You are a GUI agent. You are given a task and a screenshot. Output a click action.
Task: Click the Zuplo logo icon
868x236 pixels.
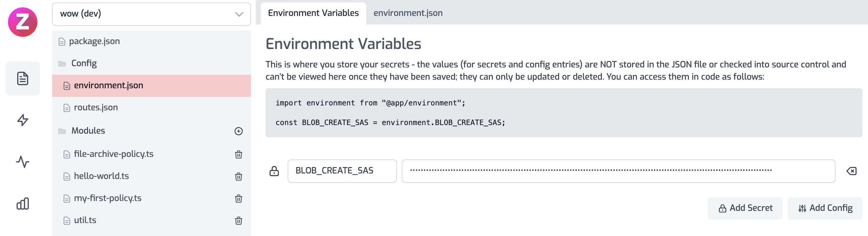click(23, 22)
